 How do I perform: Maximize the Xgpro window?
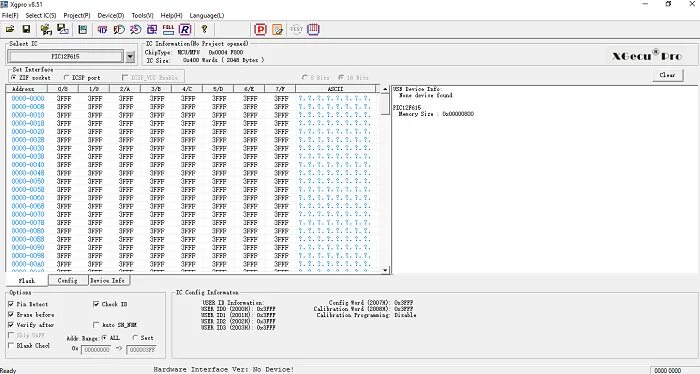point(668,4)
